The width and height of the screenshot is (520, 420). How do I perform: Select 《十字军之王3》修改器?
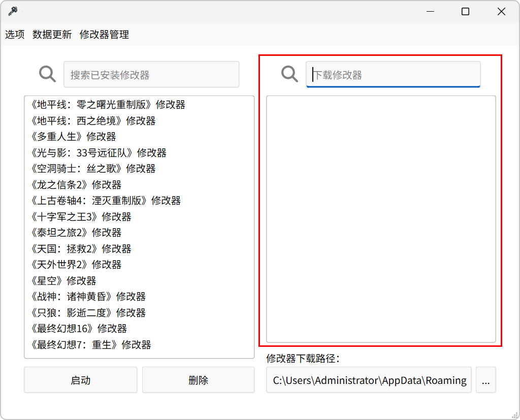(139, 217)
